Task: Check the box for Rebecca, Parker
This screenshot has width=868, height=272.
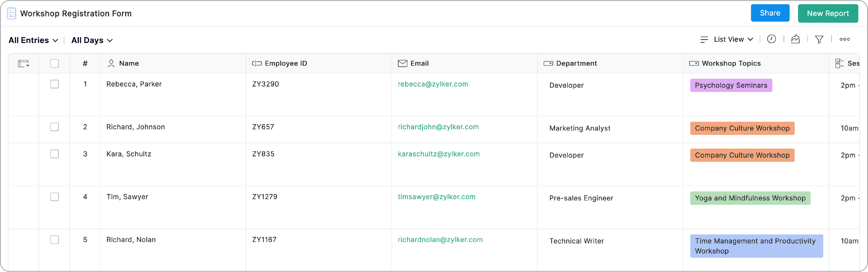Action: [55, 84]
